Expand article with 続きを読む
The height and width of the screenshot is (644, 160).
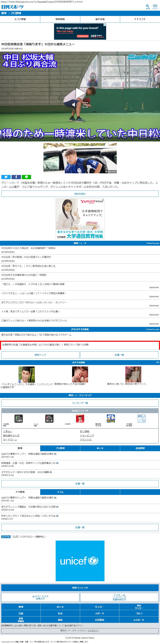(x=80, y=194)
